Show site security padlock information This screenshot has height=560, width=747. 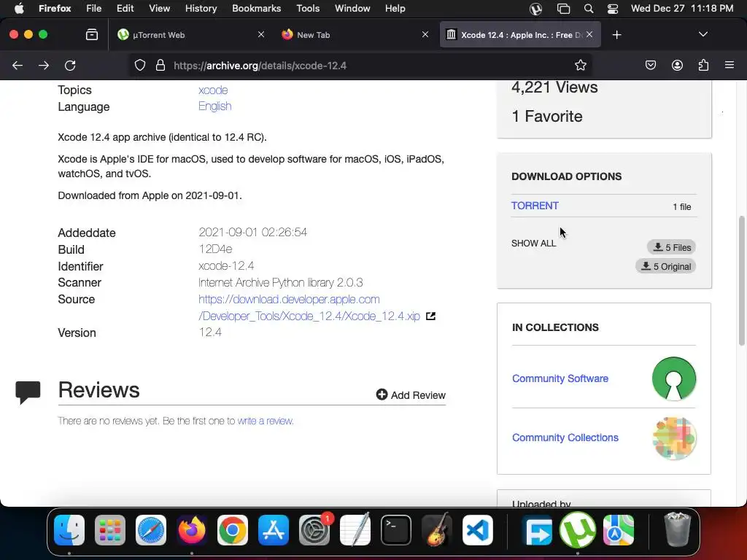(x=160, y=65)
